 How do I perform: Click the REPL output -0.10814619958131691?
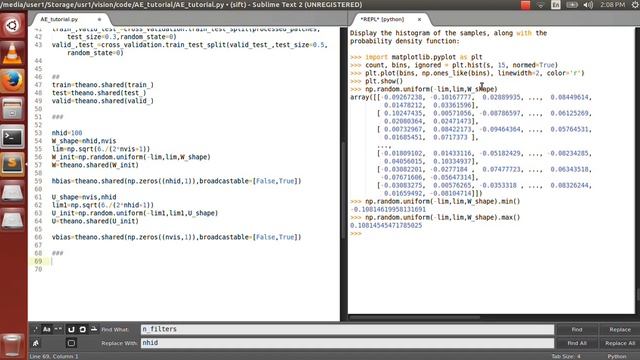[x=388, y=209]
